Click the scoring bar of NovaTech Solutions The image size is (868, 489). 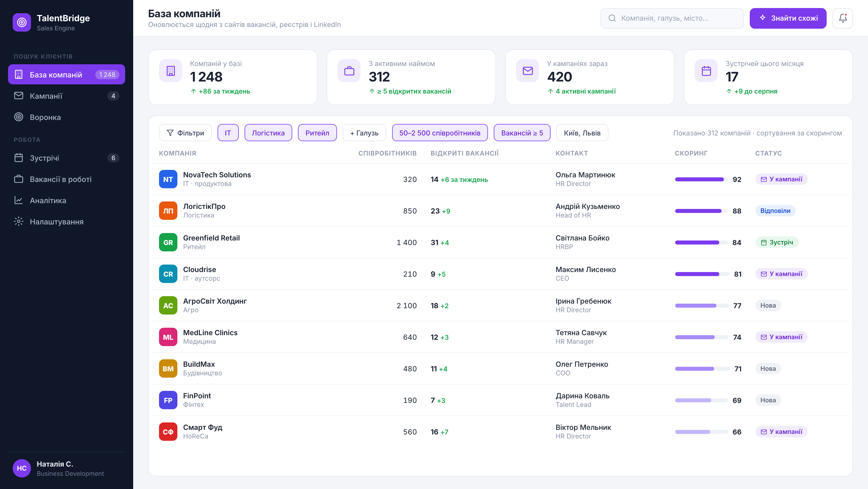click(x=701, y=180)
